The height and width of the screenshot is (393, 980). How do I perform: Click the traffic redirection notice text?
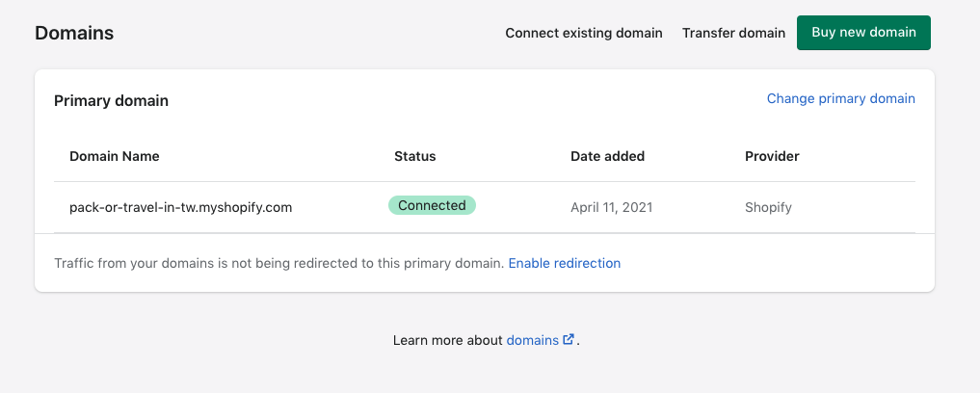point(278,263)
